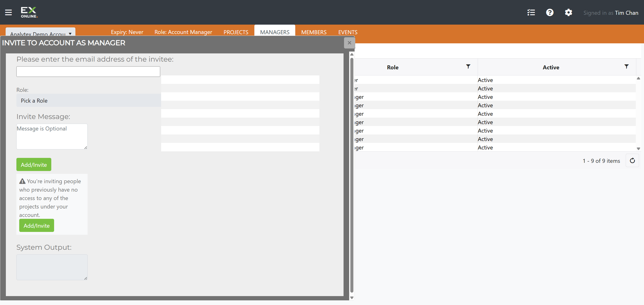
Task: Sort by the Active column header
Action: pyautogui.click(x=551, y=67)
